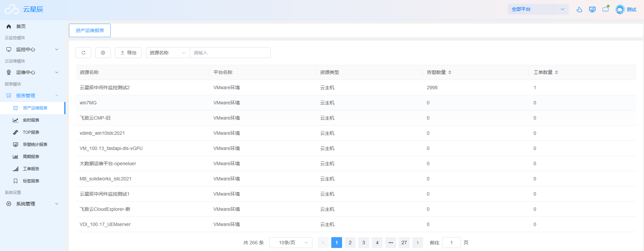Click the 首页 home icon

tap(9, 26)
